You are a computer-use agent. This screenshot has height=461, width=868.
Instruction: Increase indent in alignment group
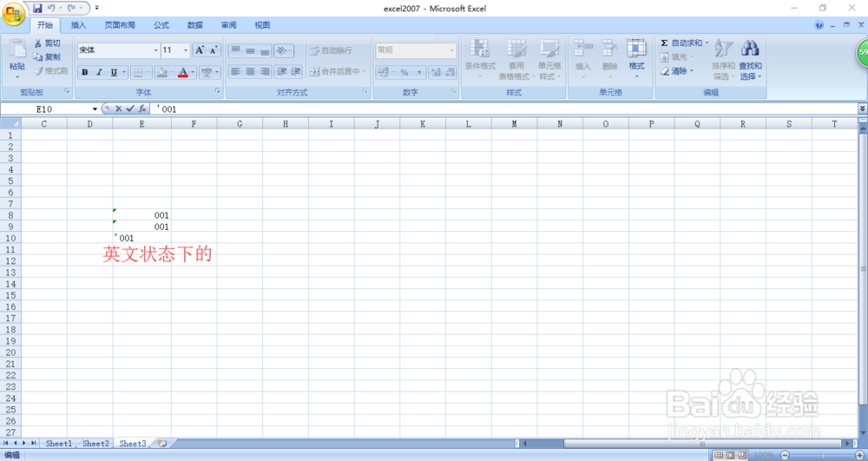[296, 71]
